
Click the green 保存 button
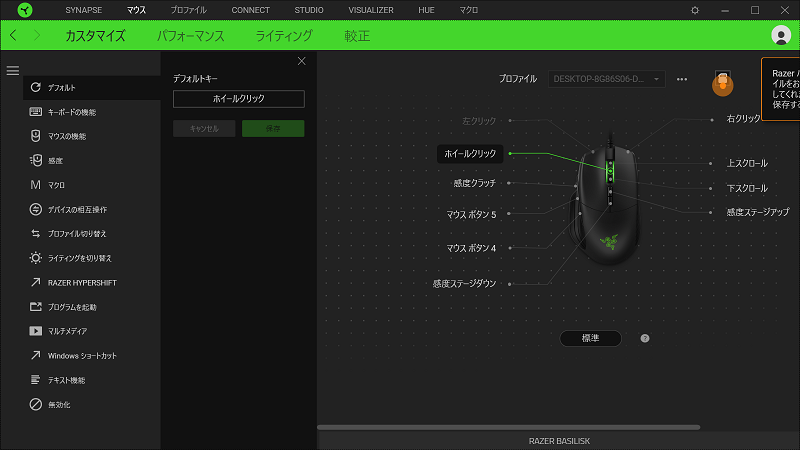[273, 129]
